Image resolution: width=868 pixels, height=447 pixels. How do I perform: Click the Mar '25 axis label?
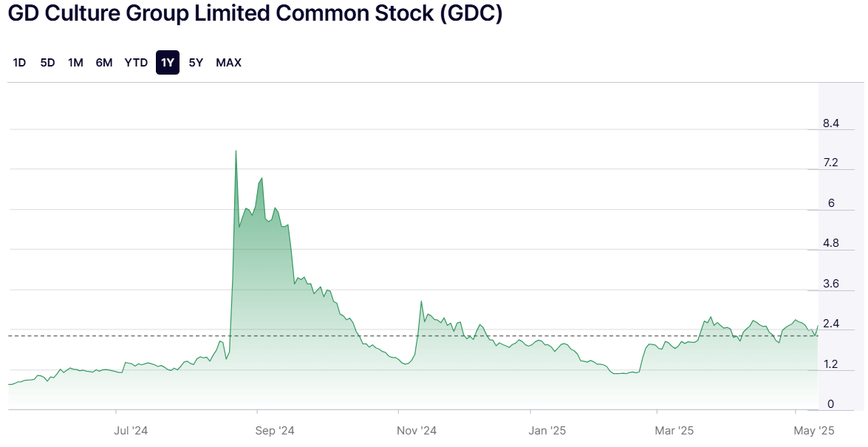pyautogui.click(x=675, y=430)
